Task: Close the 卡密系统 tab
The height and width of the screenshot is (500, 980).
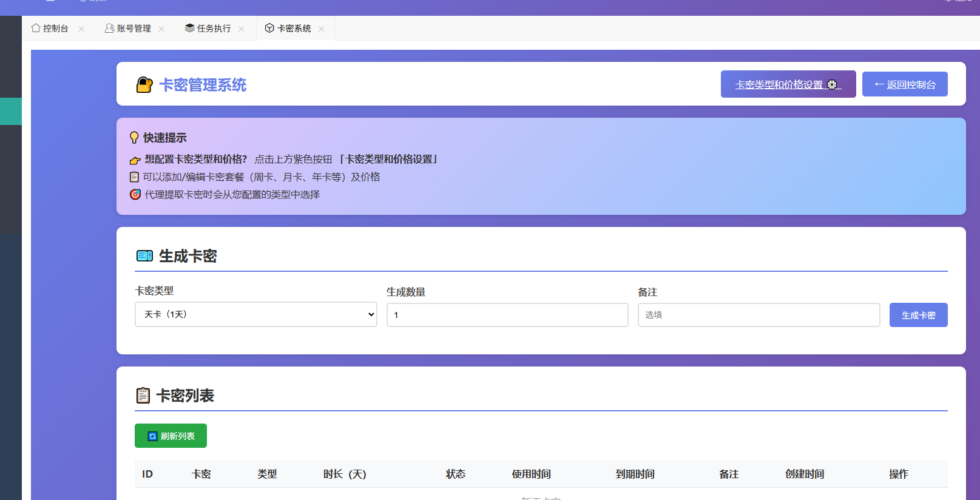Action: (322, 29)
